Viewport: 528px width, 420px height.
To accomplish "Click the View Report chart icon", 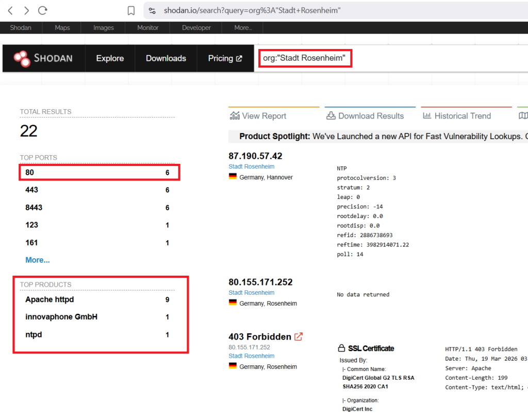I will click(235, 116).
